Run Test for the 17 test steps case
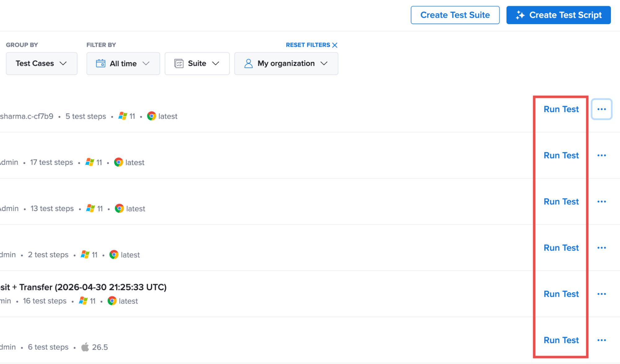 click(x=561, y=155)
